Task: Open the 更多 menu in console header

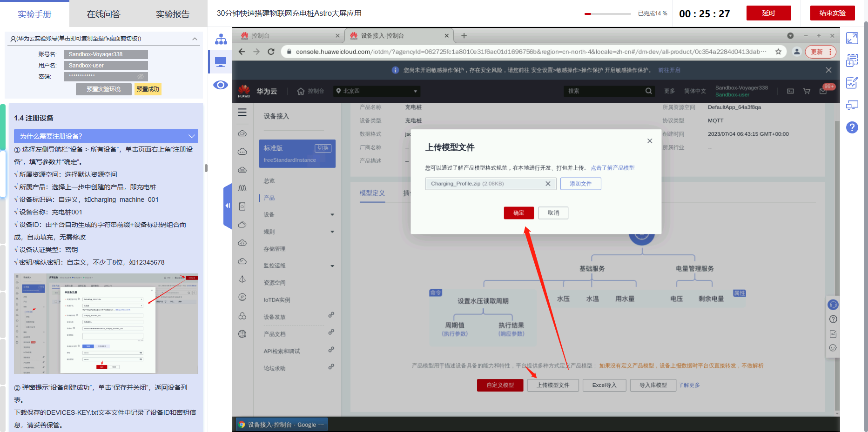Action: [670, 91]
